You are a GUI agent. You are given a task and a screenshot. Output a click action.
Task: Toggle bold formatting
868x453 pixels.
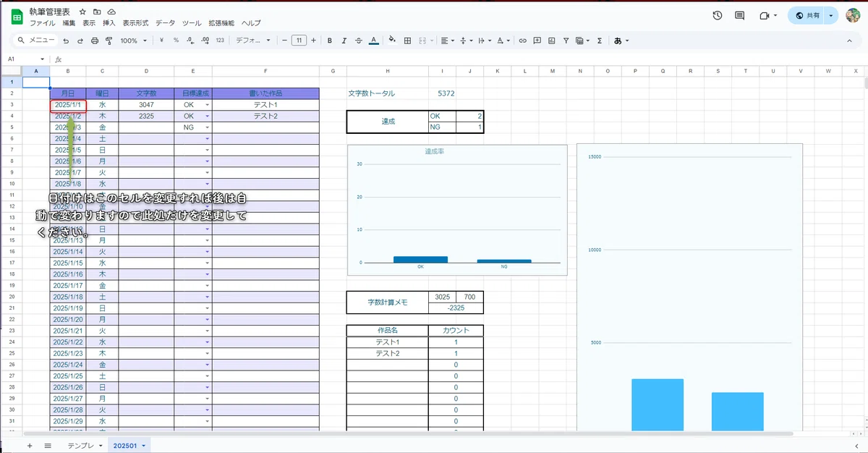click(x=330, y=41)
